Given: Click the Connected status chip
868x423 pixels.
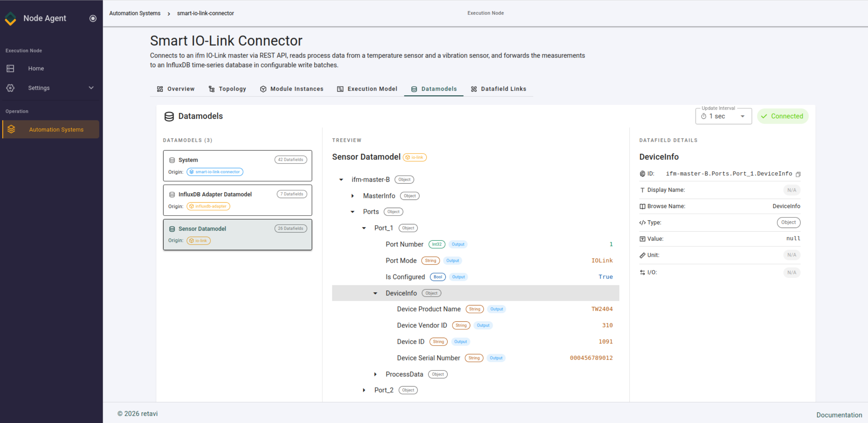Looking at the screenshot, I should 782,116.
